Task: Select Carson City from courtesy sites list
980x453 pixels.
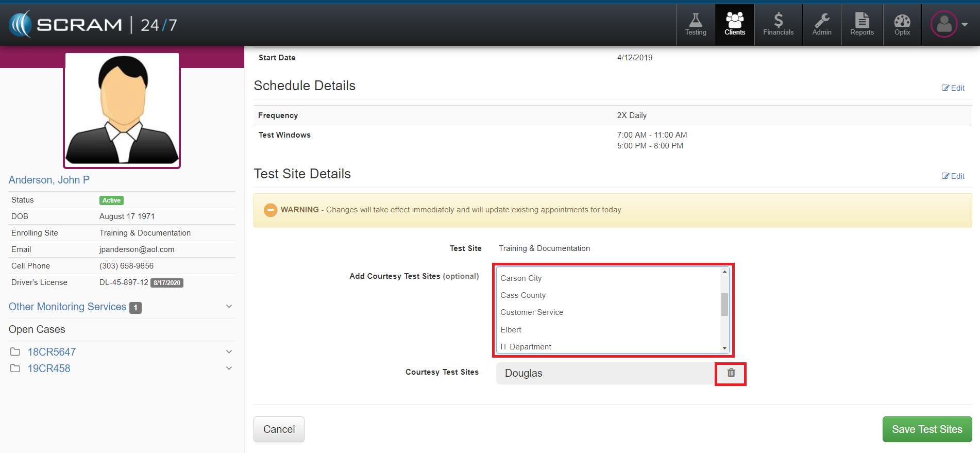Action: [x=521, y=278]
